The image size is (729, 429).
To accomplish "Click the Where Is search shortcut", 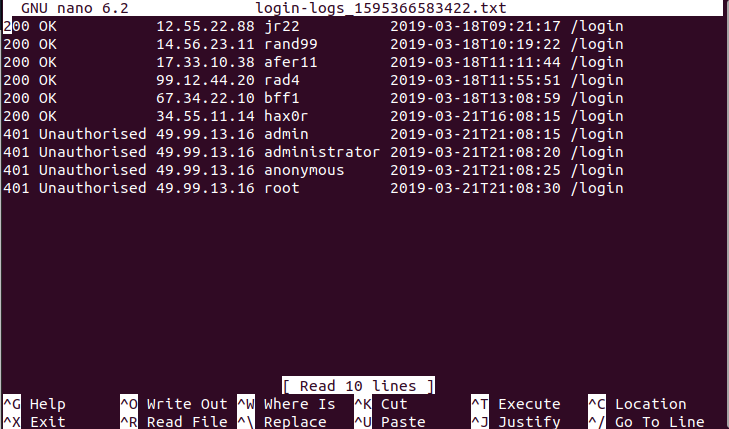I will (x=299, y=404).
